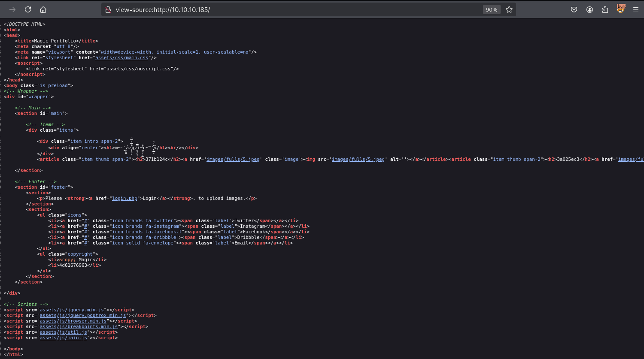Reload the page with the refresh icon
Viewport: 644px width, 359px height.
(28, 9)
